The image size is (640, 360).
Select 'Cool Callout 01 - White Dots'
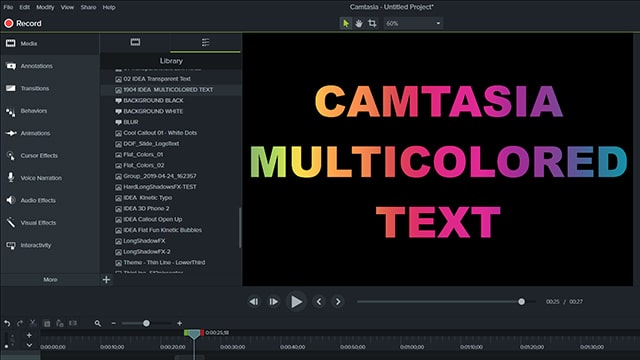coord(171,133)
